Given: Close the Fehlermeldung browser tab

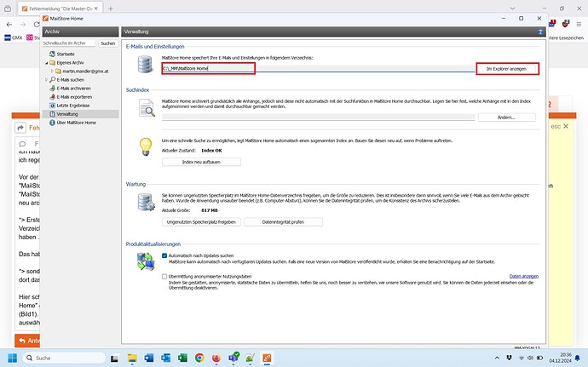Looking at the screenshot, I should click(96, 9).
